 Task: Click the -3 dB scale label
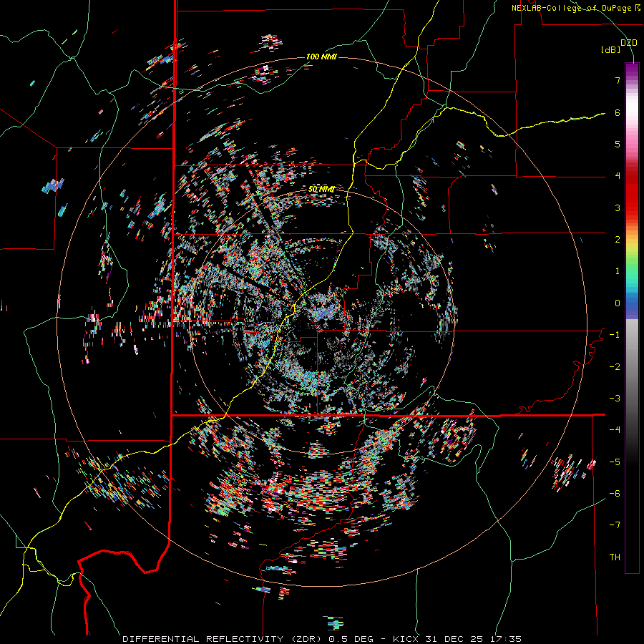coord(615,399)
